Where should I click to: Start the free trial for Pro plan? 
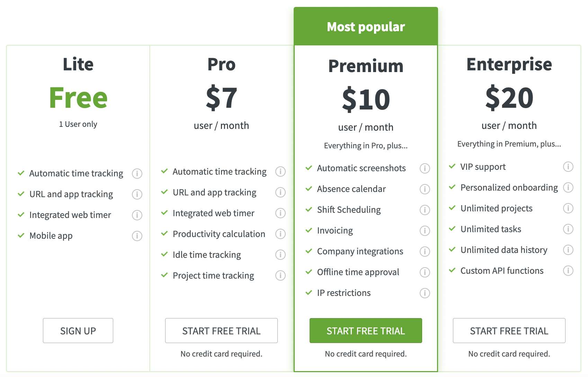[221, 331]
